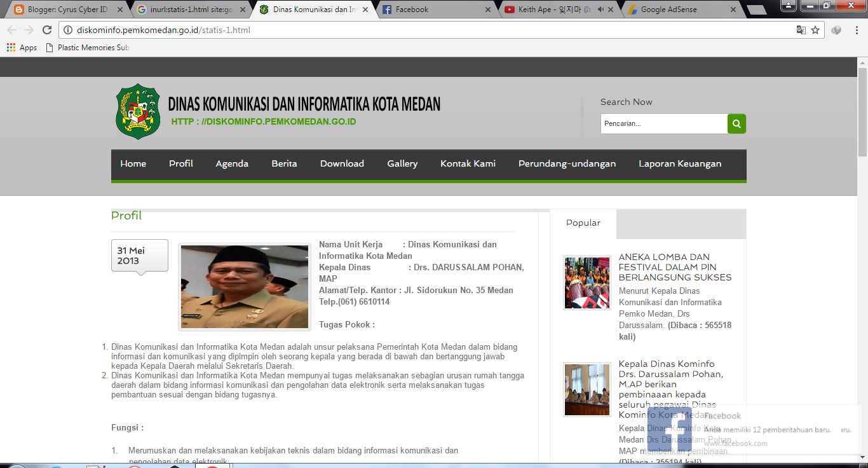
Task: Click the browser back arrow
Action: point(11,30)
